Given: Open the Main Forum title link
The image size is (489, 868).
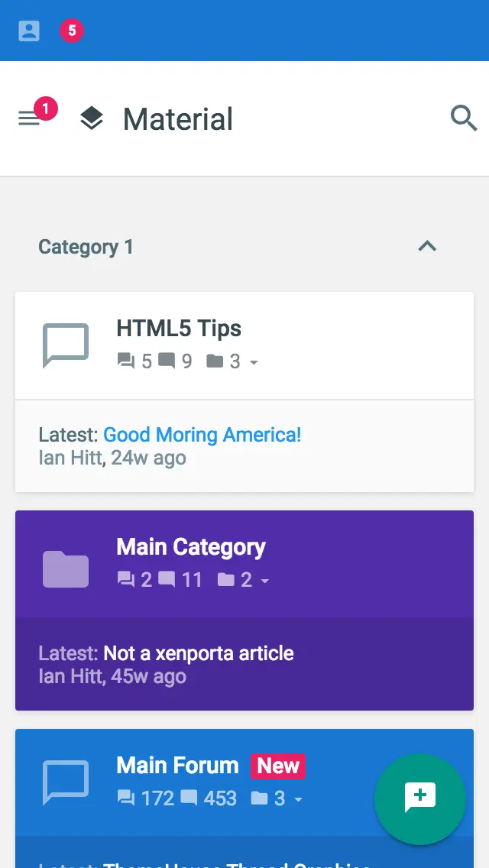Looking at the screenshot, I should pyautogui.click(x=177, y=766).
